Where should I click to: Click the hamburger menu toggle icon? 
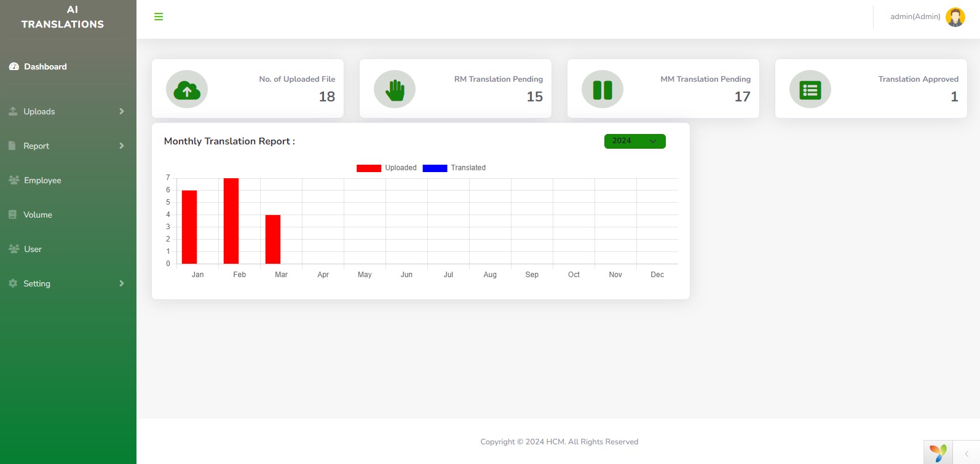click(159, 17)
